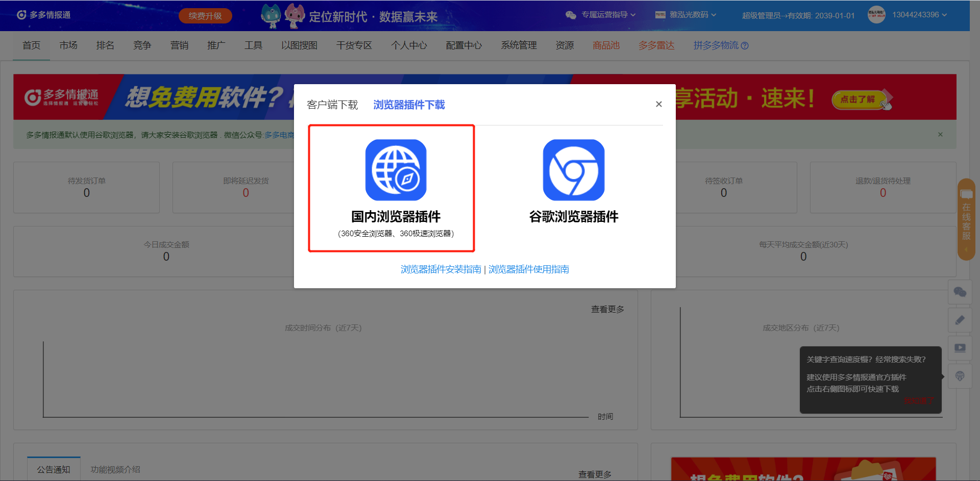Select the 公告通知 tab

point(54,469)
